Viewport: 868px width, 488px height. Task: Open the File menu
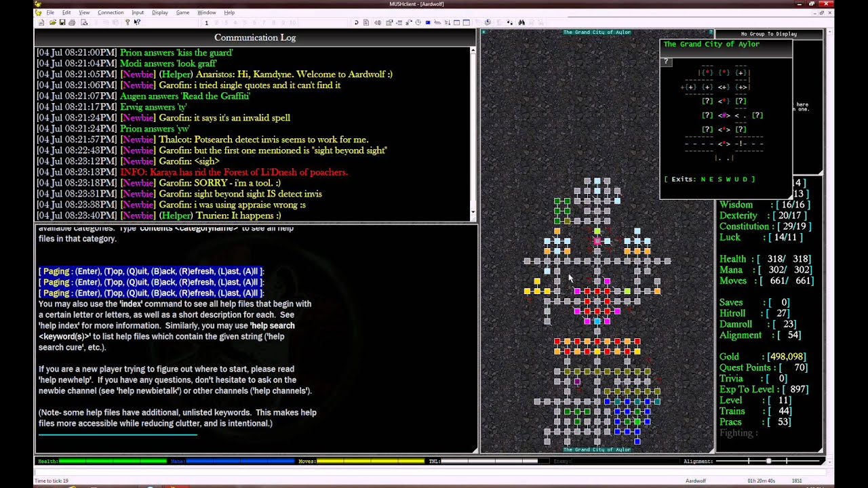(50, 12)
